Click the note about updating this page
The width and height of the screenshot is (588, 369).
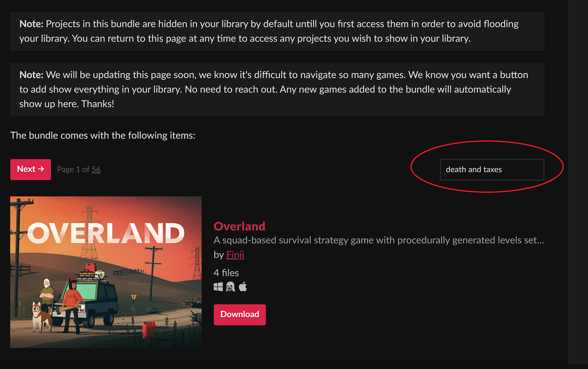277,90
